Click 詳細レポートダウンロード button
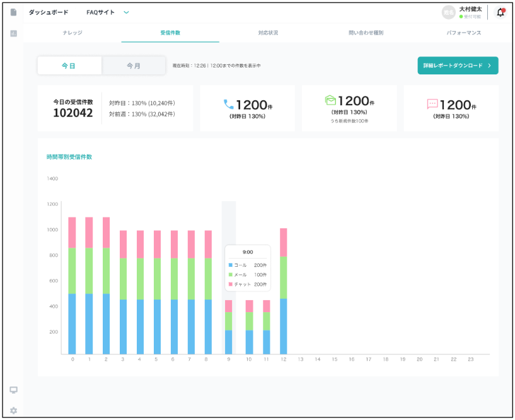Screen dimensions: 515x420 pyautogui.click(x=458, y=66)
